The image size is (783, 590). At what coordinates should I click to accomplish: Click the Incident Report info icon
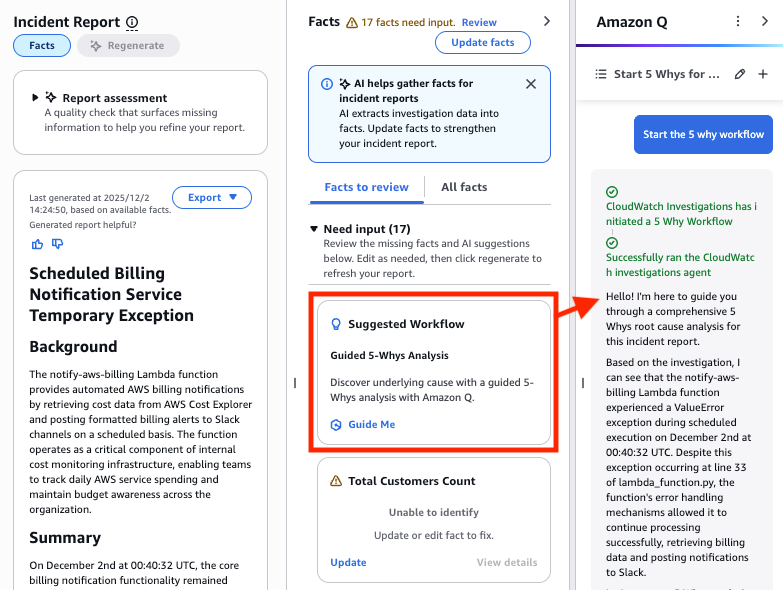click(x=133, y=22)
